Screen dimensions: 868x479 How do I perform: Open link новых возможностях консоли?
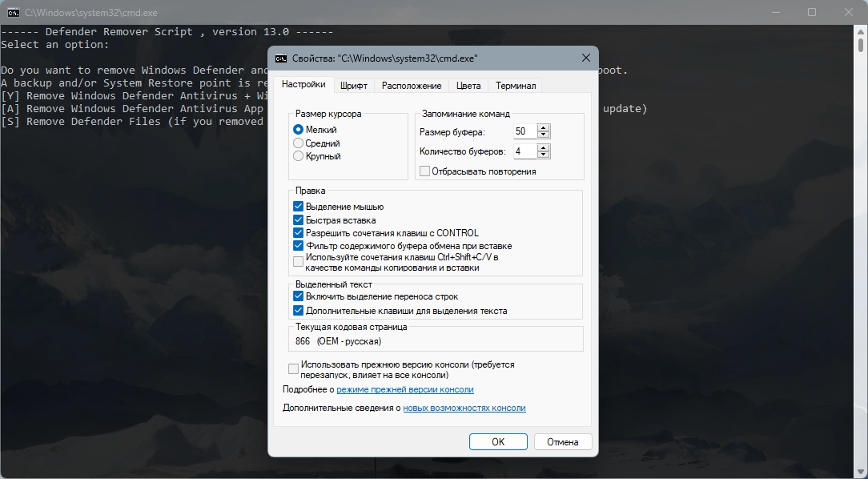(464, 408)
